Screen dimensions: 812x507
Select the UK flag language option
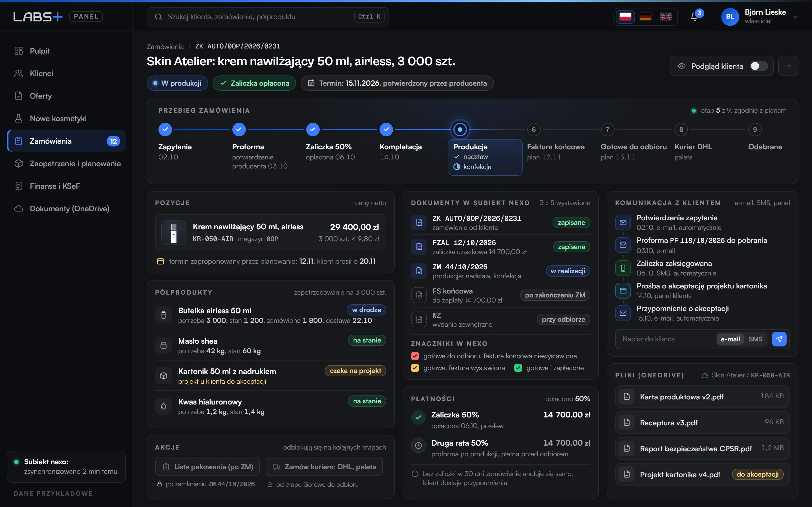pos(666,16)
